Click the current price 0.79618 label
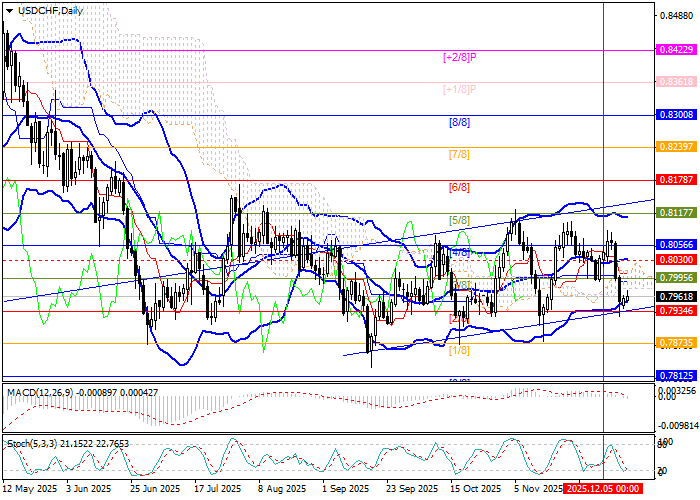The image size is (700, 500). (x=676, y=296)
